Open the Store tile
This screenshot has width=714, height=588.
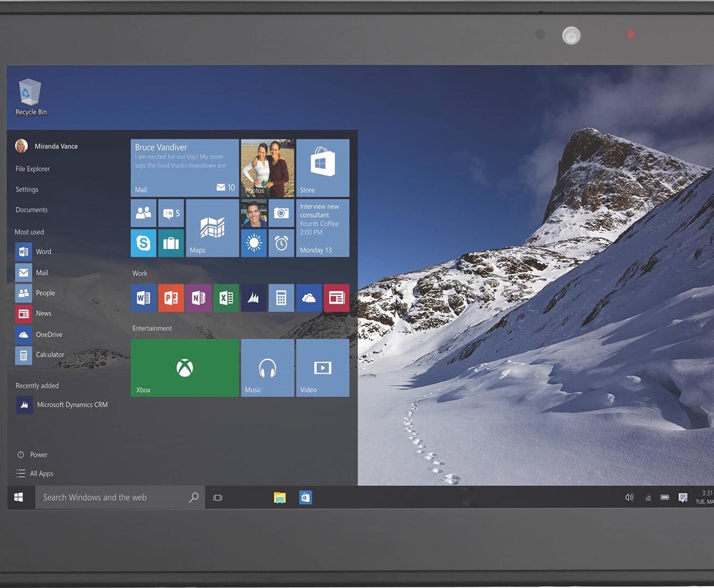[323, 168]
